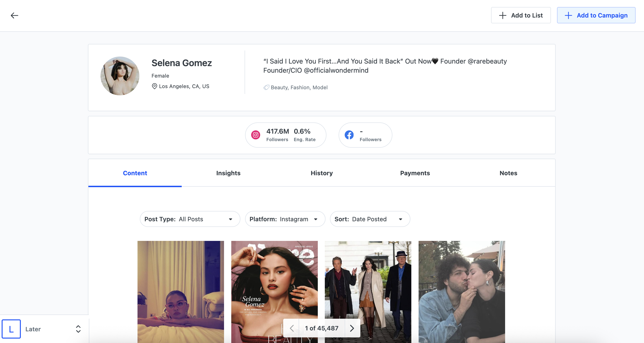Click Selena Gomez profile picture
The image size is (644, 343).
click(120, 76)
